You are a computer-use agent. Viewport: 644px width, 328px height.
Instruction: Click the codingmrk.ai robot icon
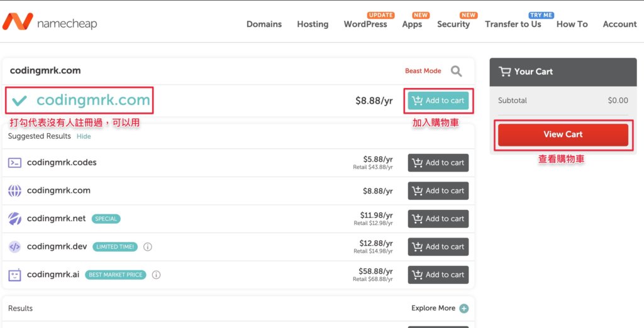tap(15, 275)
